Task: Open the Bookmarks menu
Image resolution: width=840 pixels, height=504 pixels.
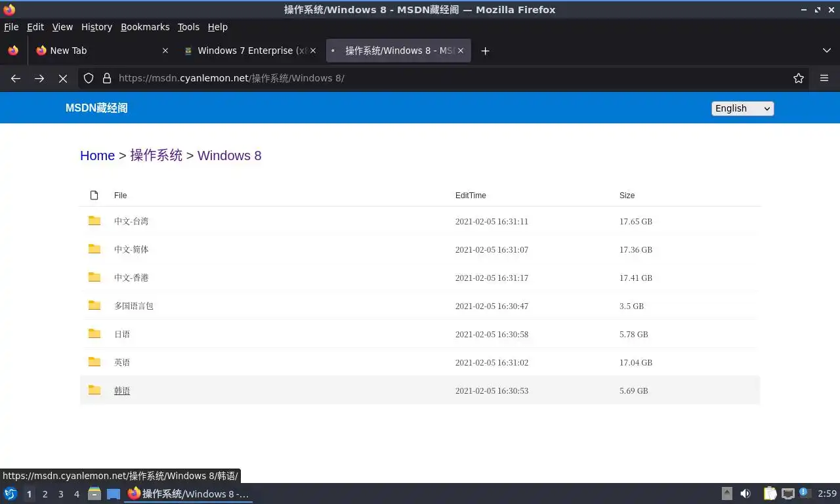Action: [145, 27]
